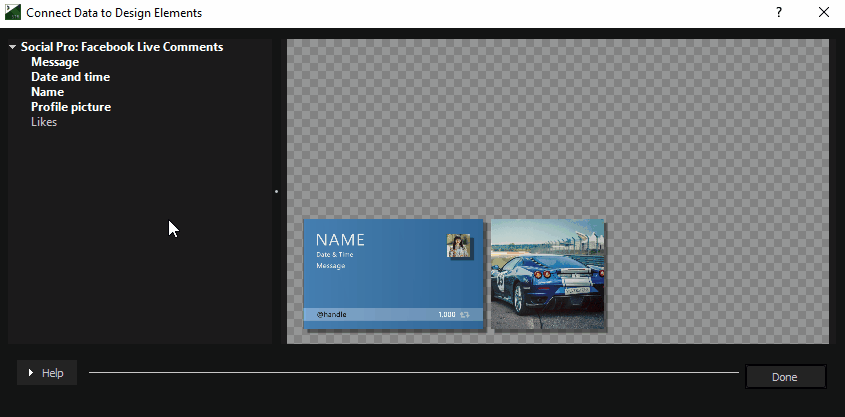
Task: Click the NAME text element in the design
Action: [340, 240]
